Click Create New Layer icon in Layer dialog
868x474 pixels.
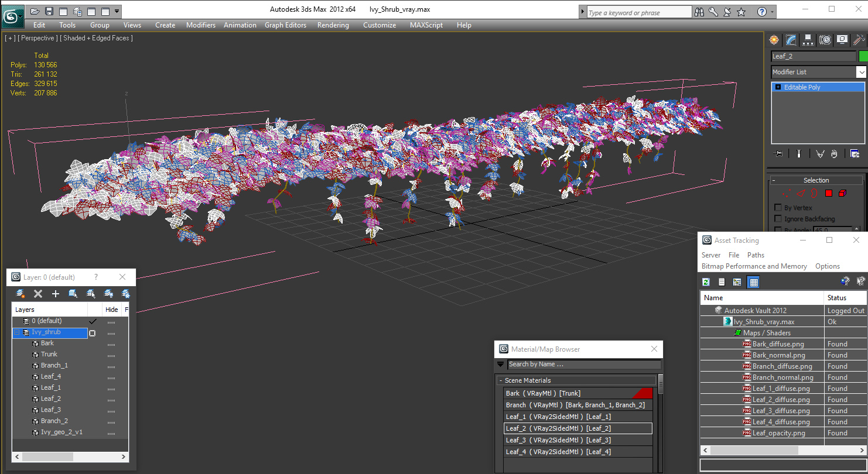coord(20,294)
